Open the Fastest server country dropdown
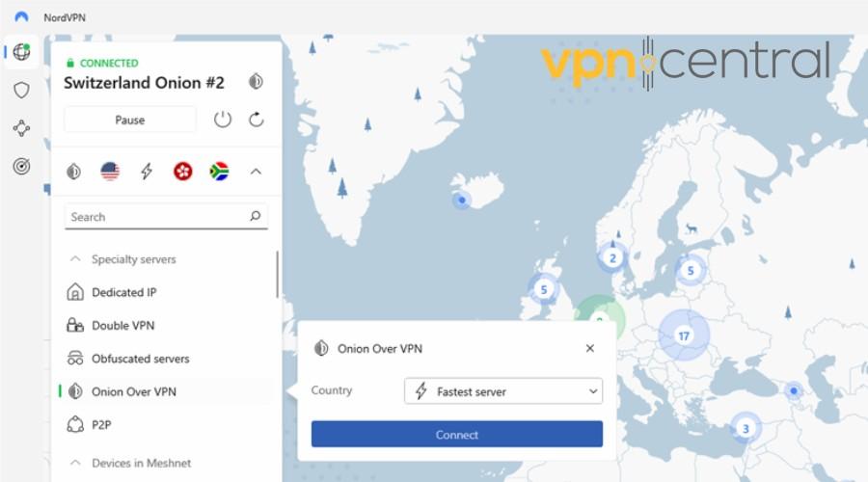The width and height of the screenshot is (868, 482). point(503,391)
